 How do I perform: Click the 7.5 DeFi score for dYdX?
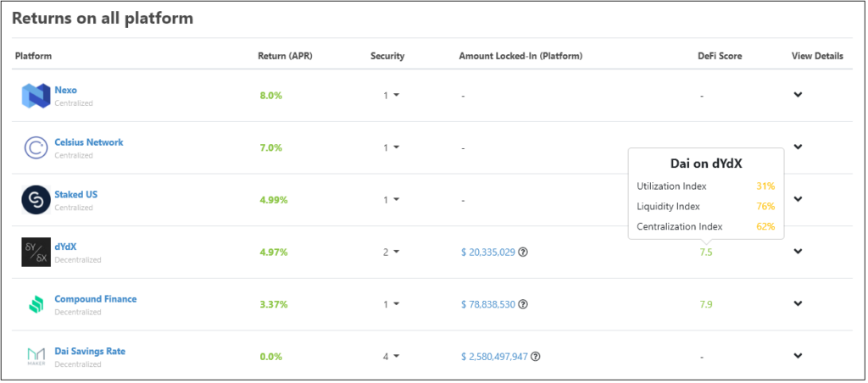click(x=706, y=253)
